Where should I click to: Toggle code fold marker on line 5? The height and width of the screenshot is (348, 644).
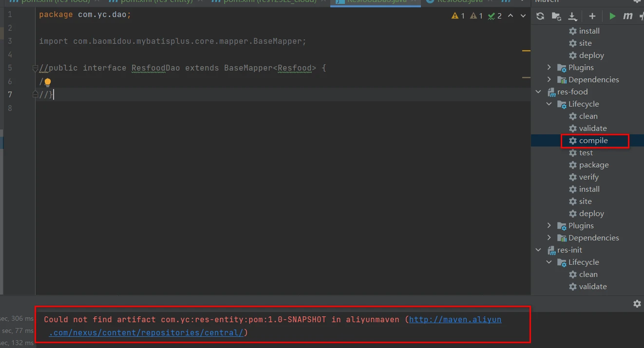[x=35, y=68]
